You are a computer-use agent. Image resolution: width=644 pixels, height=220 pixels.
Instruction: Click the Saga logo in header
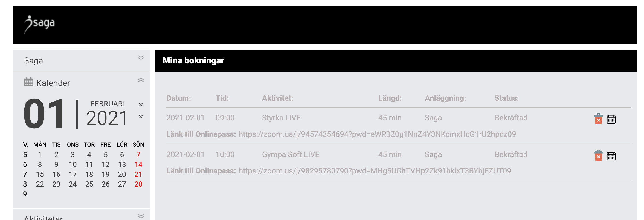pos(39,24)
